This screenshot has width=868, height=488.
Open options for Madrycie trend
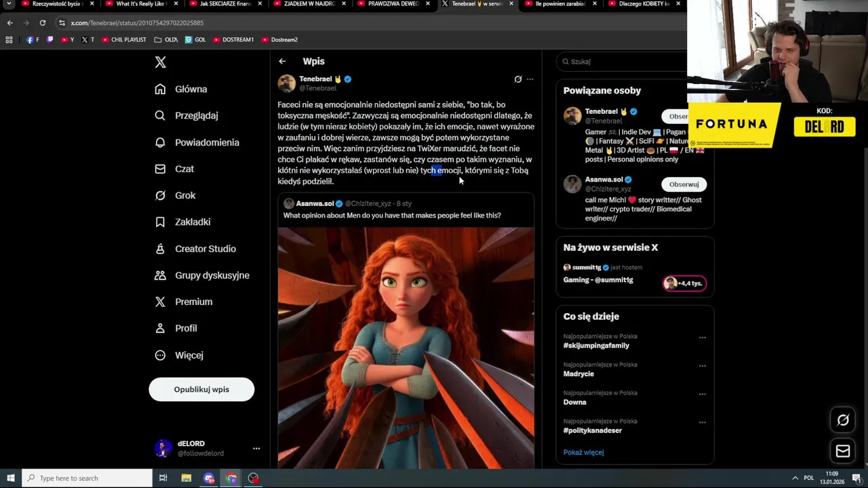click(703, 366)
